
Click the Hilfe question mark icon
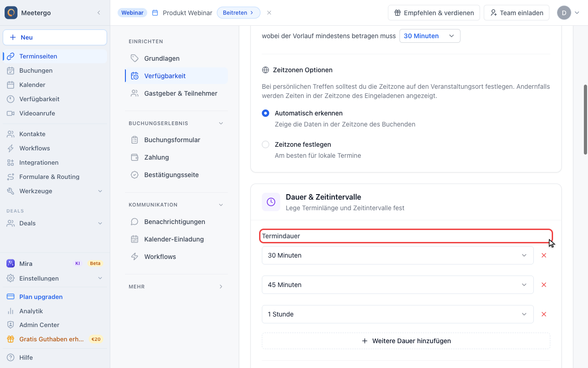click(11, 357)
